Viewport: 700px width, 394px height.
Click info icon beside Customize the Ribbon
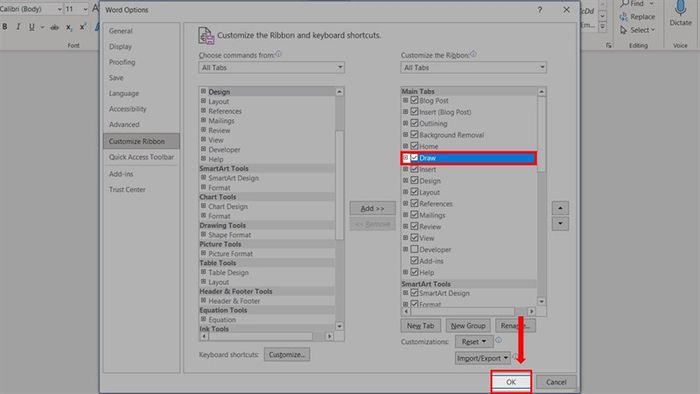point(473,54)
